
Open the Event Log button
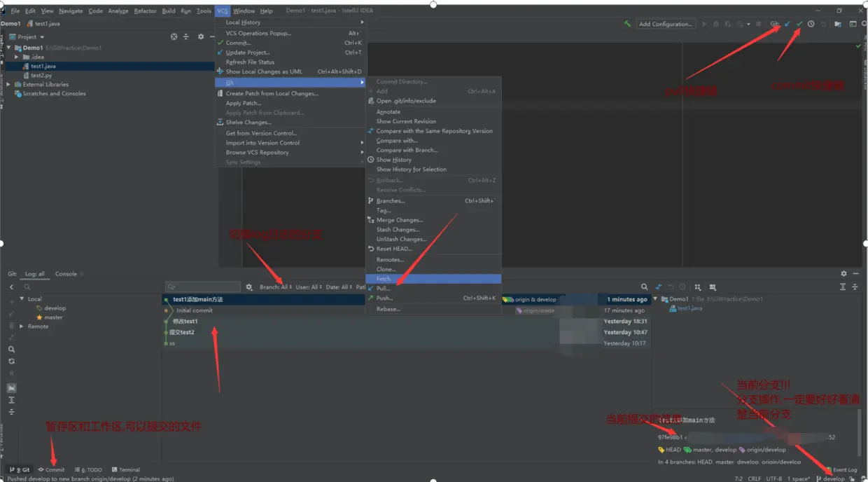841,469
